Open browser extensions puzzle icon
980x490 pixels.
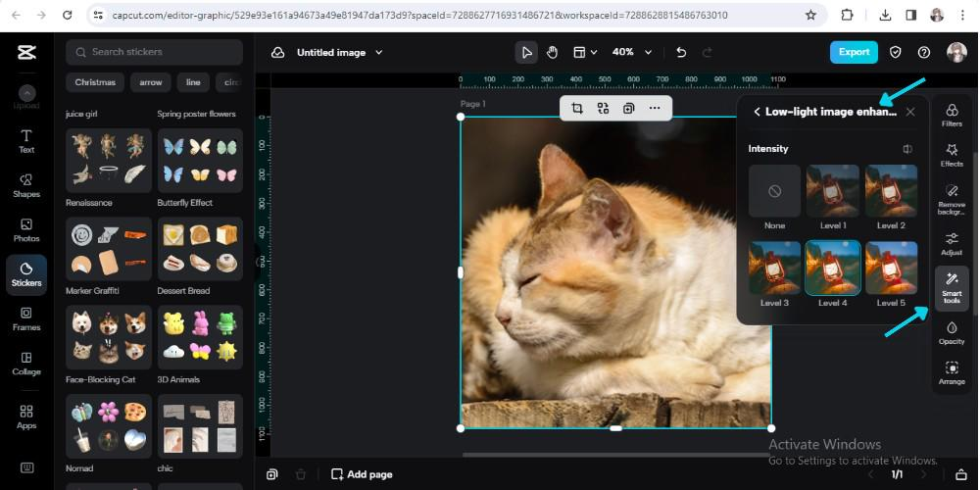(x=847, y=15)
